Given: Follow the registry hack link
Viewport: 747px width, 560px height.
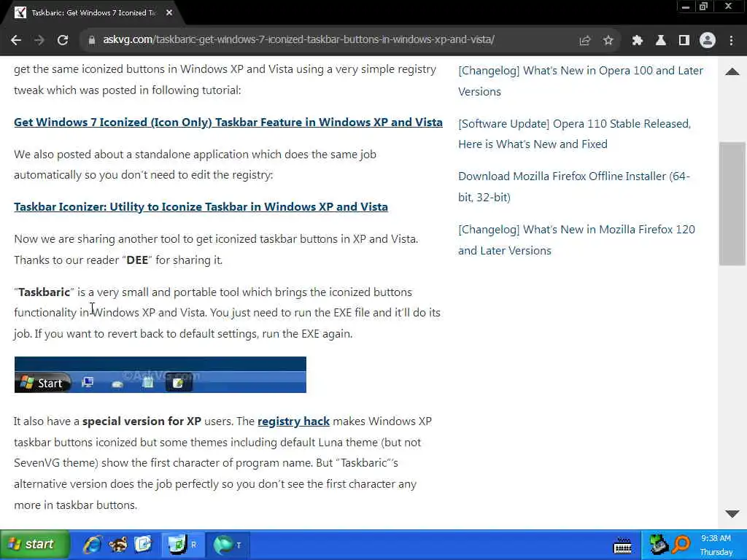Looking at the screenshot, I should click(293, 421).
